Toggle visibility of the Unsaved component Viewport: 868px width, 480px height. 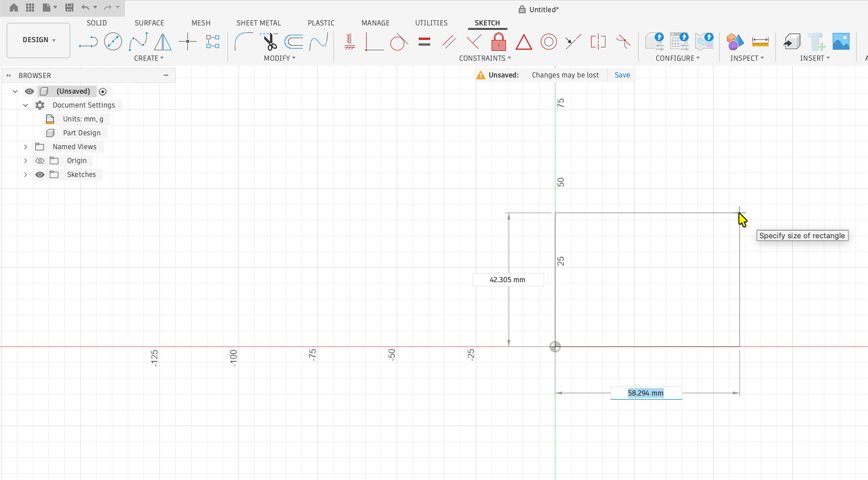(x=29, y=91)
